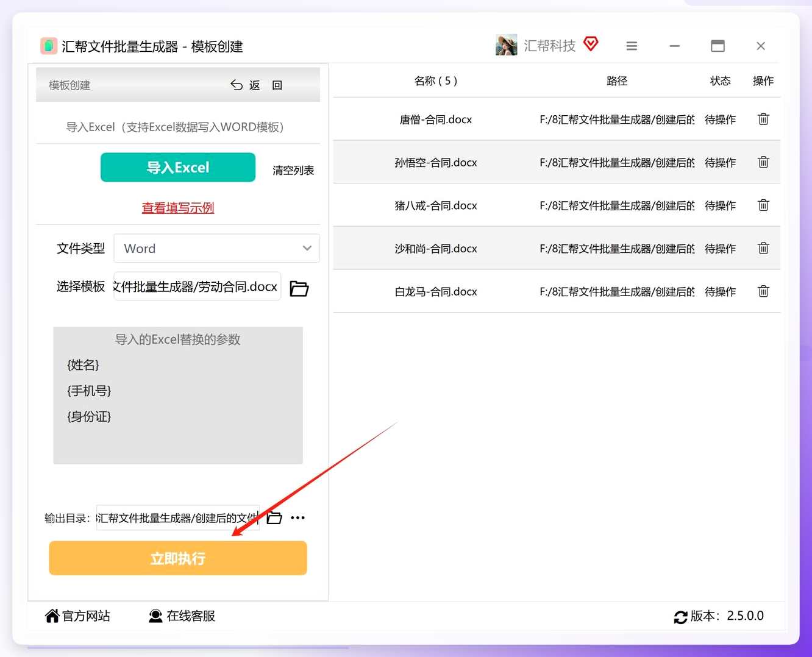Maximize the window
The height and width of the screenshot is (657, 812).
[x=718, y=46]
